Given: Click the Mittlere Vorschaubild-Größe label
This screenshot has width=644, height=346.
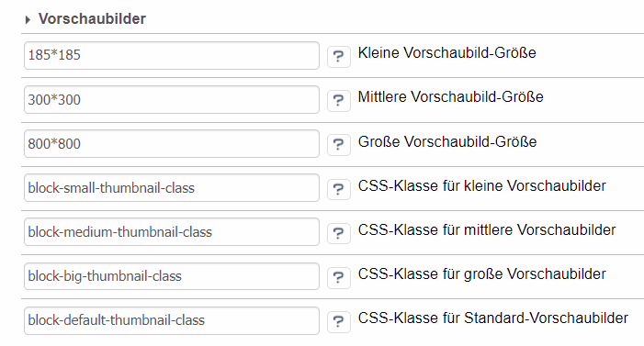Looking at the screenshot, I should coord(450,97).
